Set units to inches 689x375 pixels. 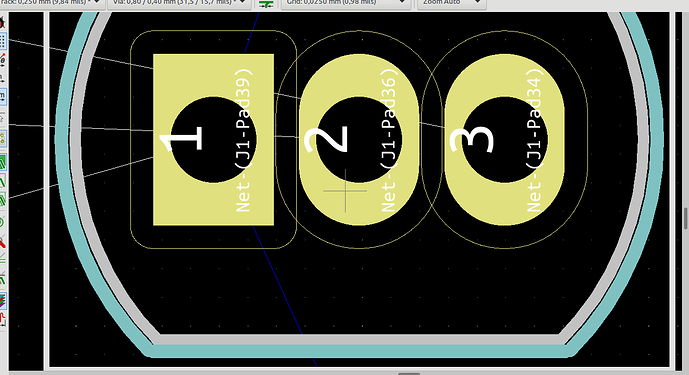[x=2, y=78]
